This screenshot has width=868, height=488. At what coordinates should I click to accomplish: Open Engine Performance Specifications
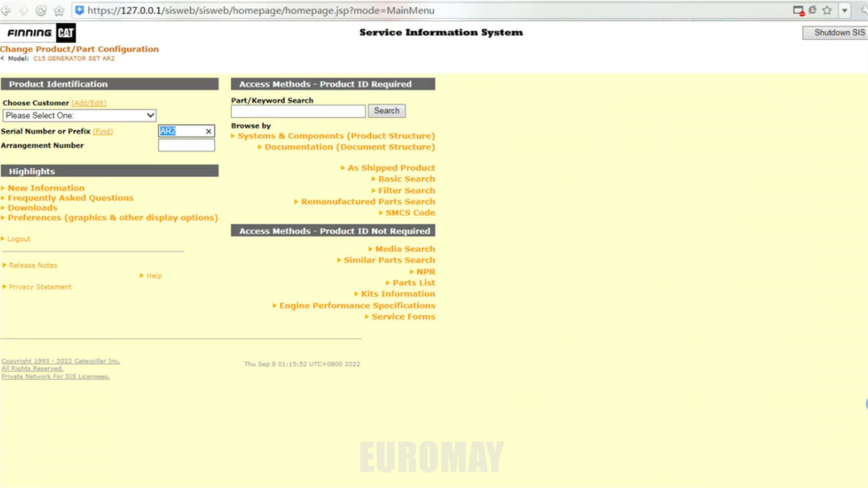tap(357, 305)
